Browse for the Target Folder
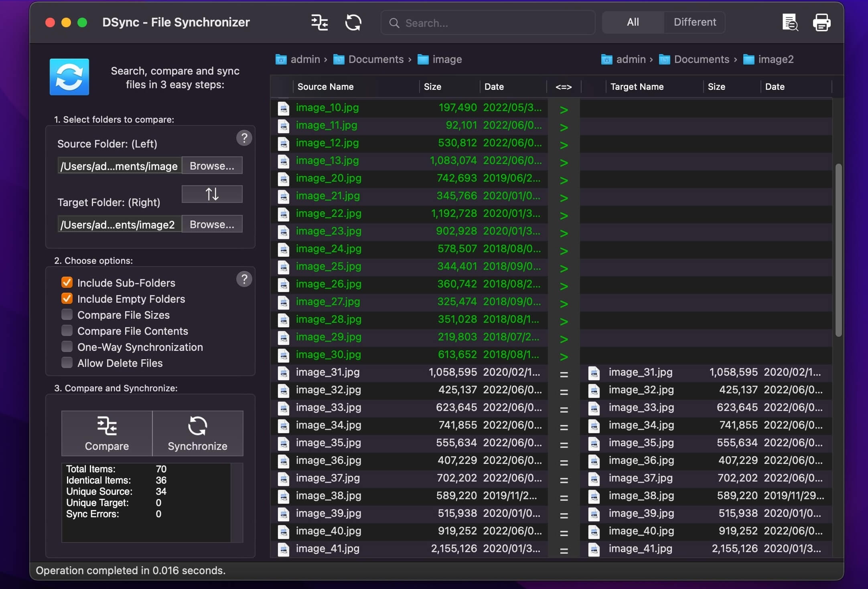 tap(212, 224)
